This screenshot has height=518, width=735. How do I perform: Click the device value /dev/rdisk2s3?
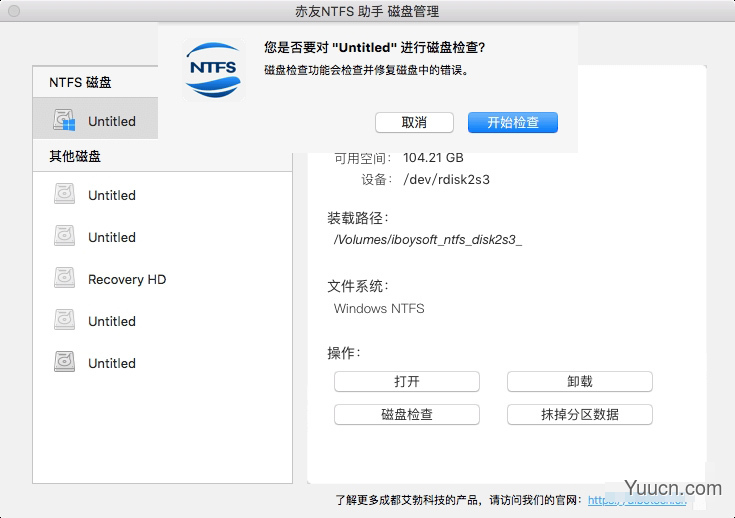pos(446,180)
